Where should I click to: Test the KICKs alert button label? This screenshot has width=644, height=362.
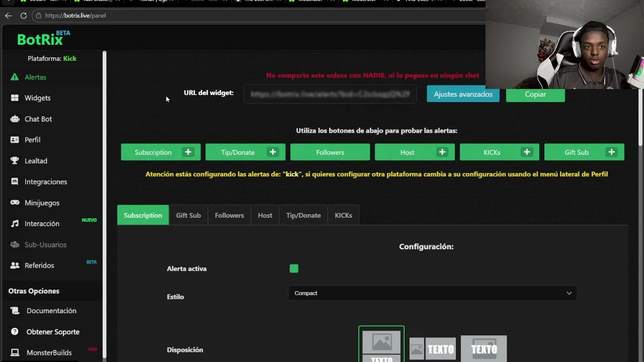coord(492,152)
